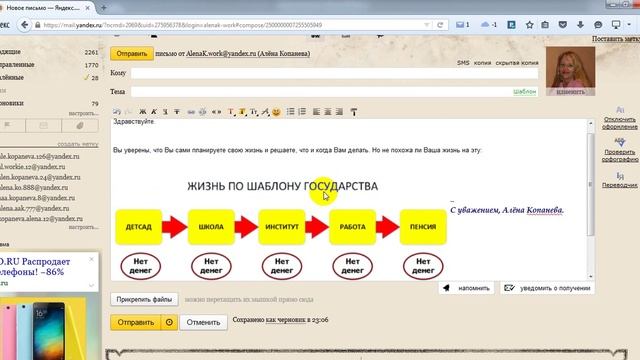Viewport: 640px width, 360px height.
Task: Close the Новое письмо browser tab
Action: (88, 8)
